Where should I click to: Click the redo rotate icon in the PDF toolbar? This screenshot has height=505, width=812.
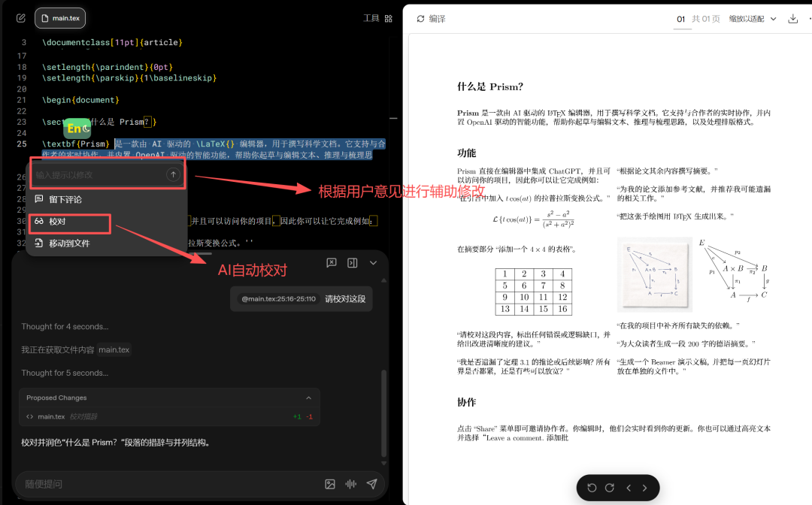[610, 488]
